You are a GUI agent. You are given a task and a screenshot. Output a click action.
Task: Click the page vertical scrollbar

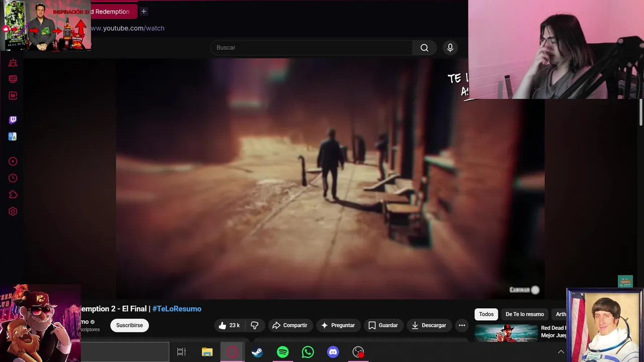[641, 112]
